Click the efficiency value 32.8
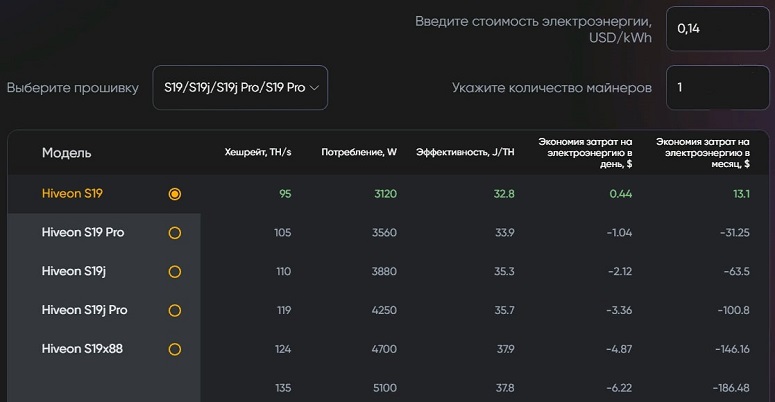This screenshot has width=775, height=402. [x=504, y=194]
